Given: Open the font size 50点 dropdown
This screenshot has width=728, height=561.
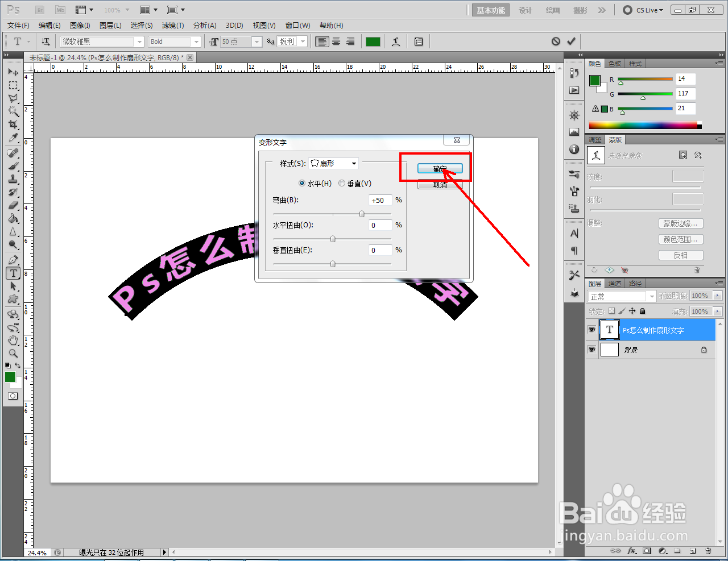Looking at the screenshot, I should click(x=257, y=41).
